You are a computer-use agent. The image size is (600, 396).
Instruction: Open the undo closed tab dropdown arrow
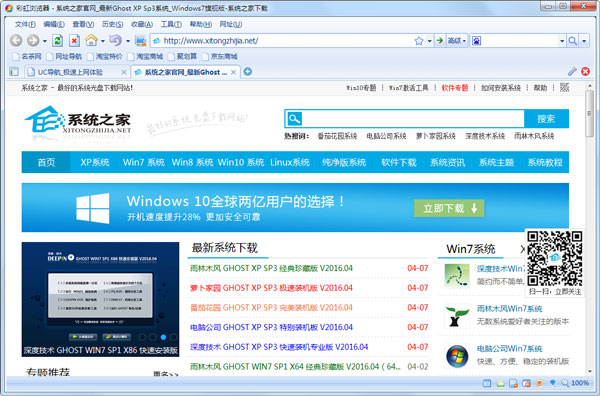[x=128, y=41]
